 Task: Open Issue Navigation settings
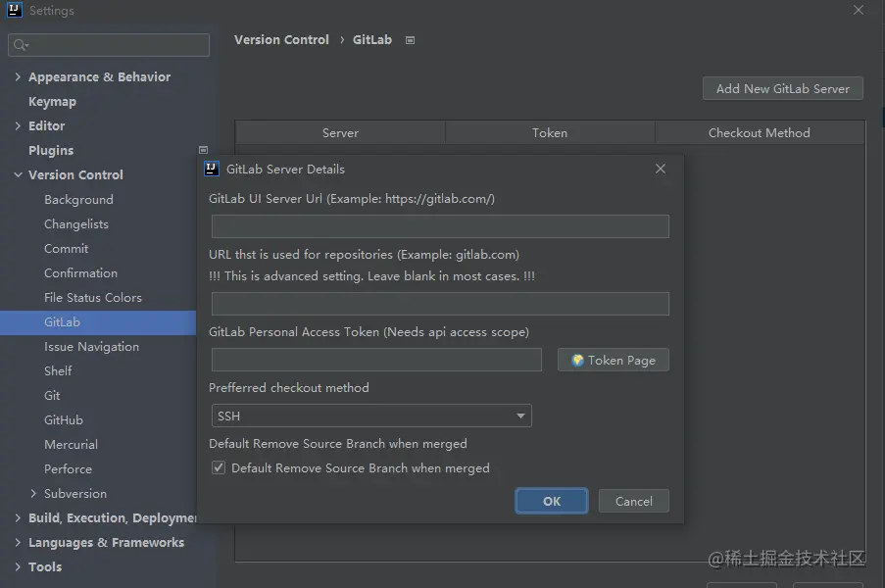[91, 347]
